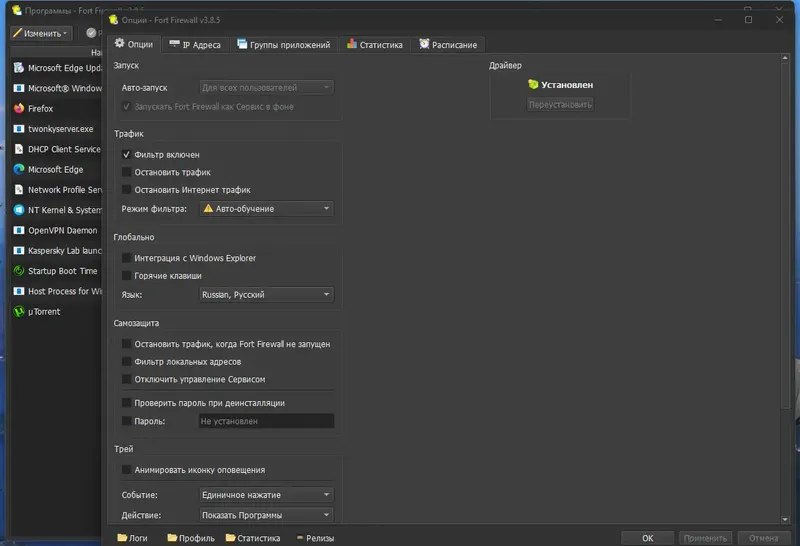Image resolution: width=800 pixels, height=546 pixels.
Task: Open the Релизы menu at bottom
Action: 316,538
